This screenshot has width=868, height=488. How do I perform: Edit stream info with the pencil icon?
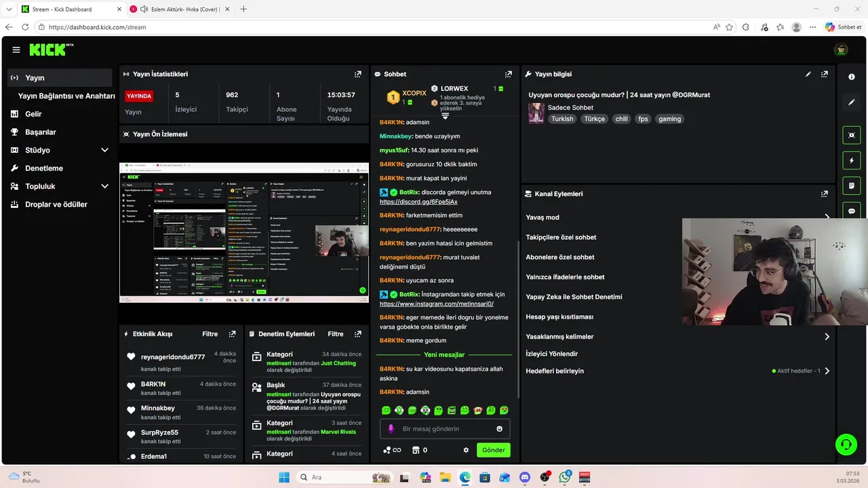click(808, 74)
